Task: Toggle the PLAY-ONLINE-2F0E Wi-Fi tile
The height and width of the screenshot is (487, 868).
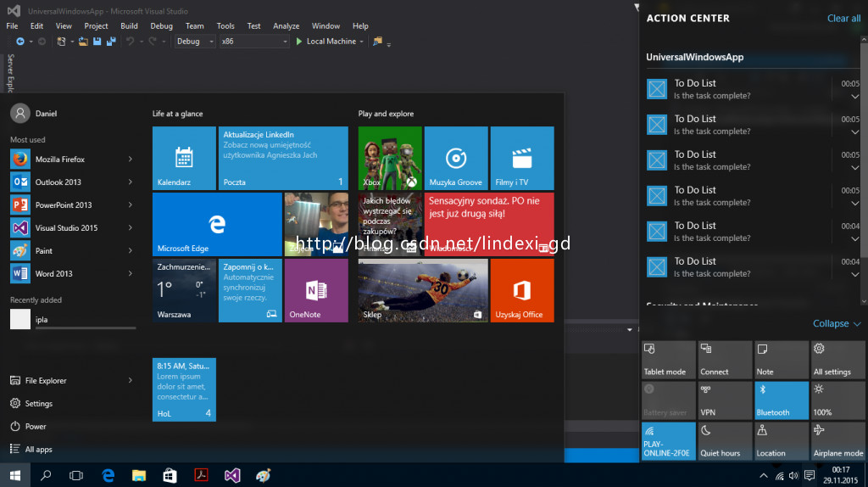Action: (669, 440)
